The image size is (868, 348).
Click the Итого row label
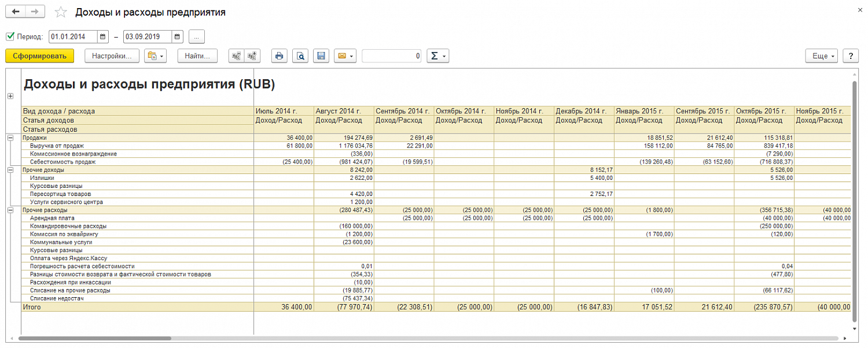tap(31, 307)
